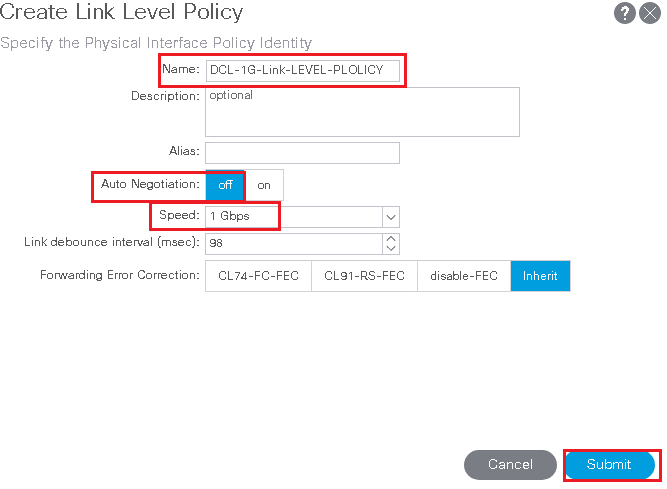Viewport: 667px width, 489px height.
Task: Close the Create Link Level Policy dialog
Action: [650, 13]
